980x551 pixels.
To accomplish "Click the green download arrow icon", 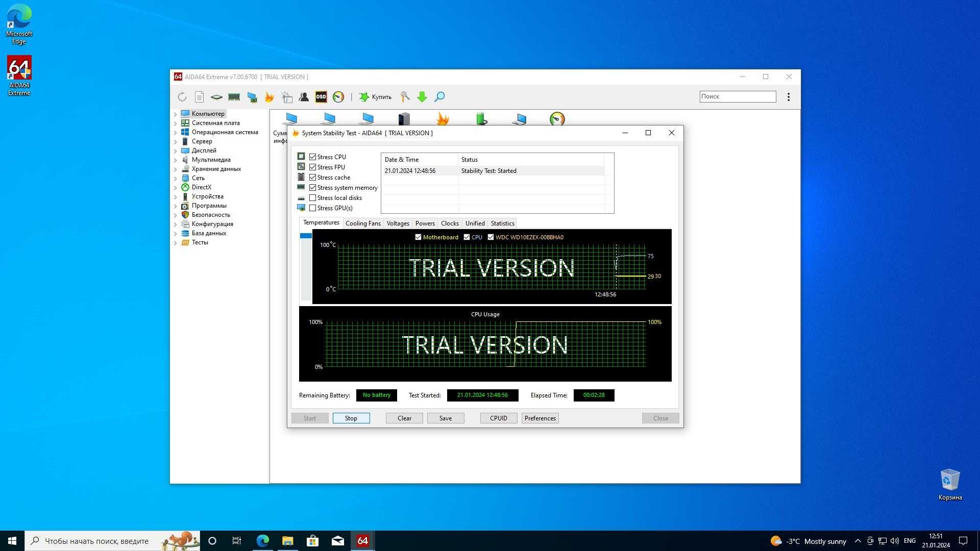I will tap(422, 97).
